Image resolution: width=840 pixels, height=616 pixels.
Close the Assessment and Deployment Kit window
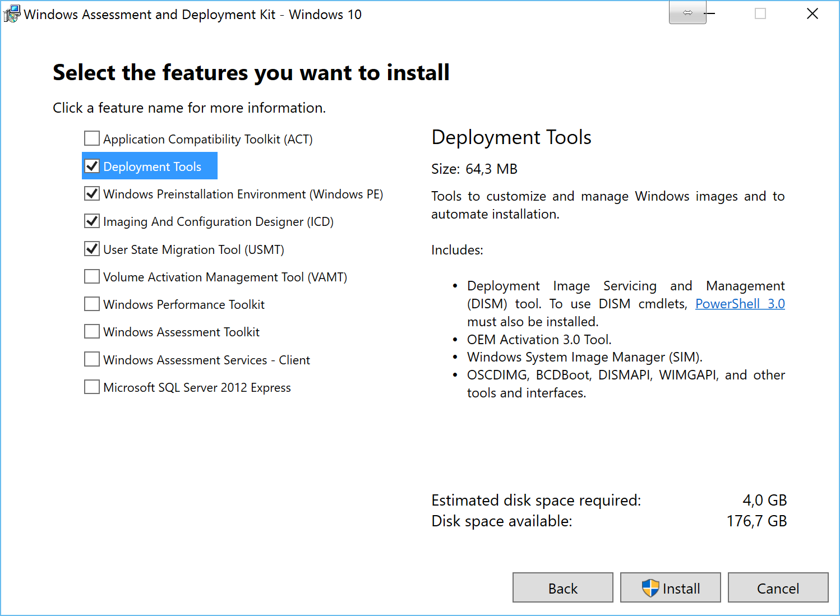pyautogui.click(x=812, y=14)
